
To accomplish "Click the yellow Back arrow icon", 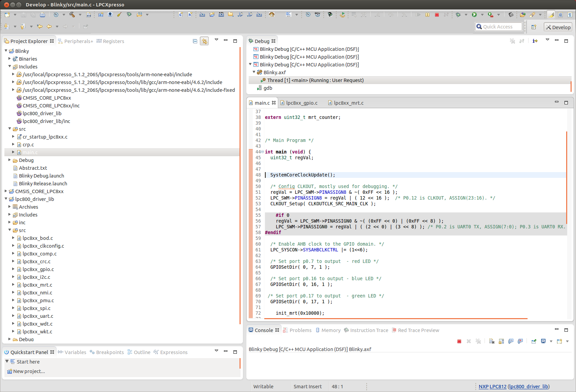I will point(49,26).
